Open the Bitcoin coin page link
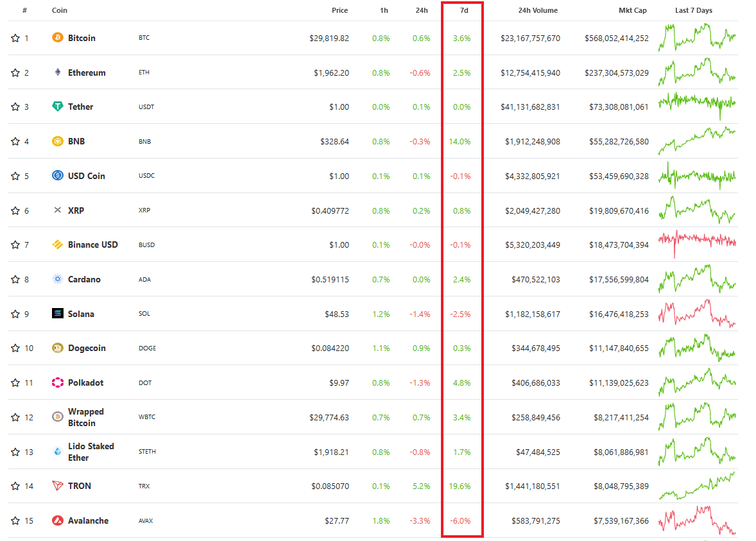The height and width of the screenshot is (541, 756). coord(82,38)
